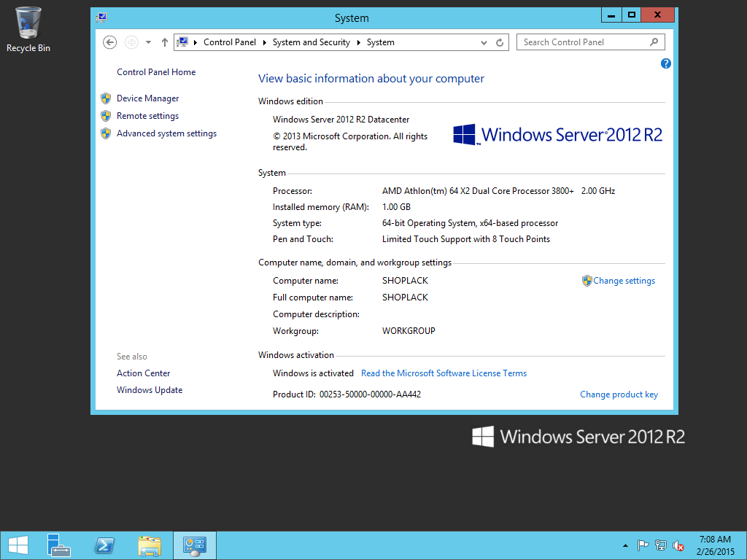Click the Remote settings shield icon
This screenshot has width=747, height=560.
(106, 116)
